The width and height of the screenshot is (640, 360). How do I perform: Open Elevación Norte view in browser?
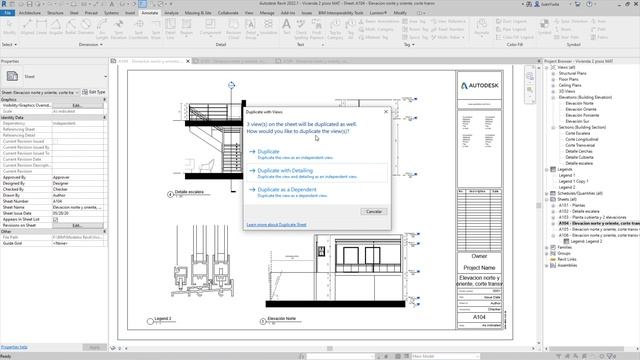coord(580,103)
